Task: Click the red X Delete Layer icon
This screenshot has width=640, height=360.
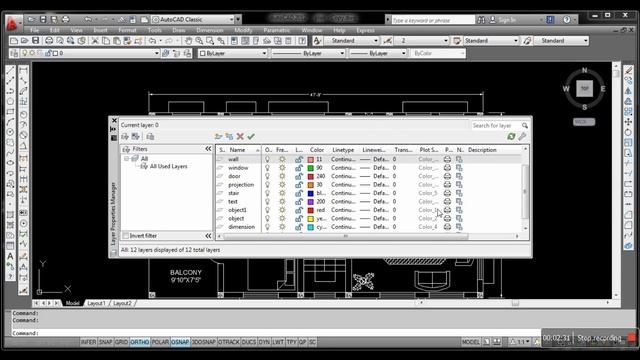Action: [240, 137]
